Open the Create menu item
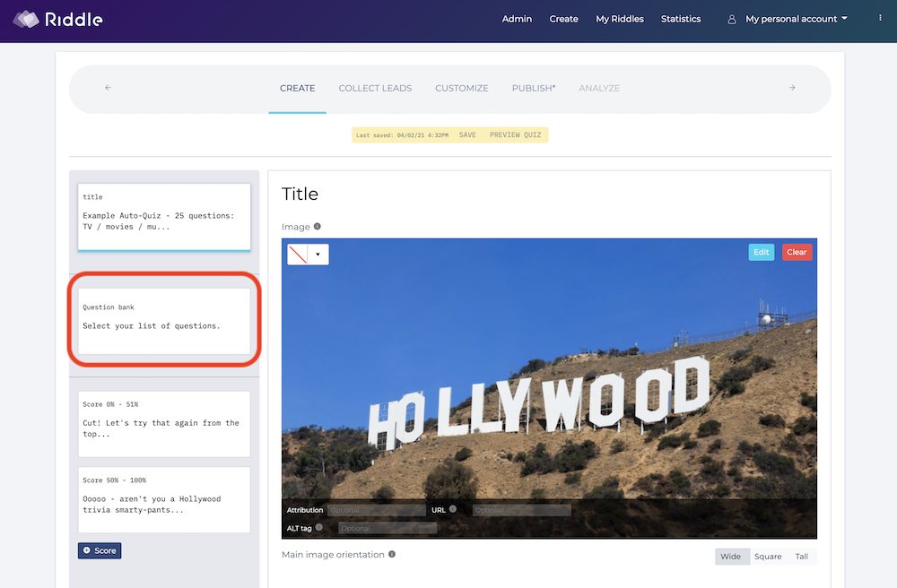 563,19
